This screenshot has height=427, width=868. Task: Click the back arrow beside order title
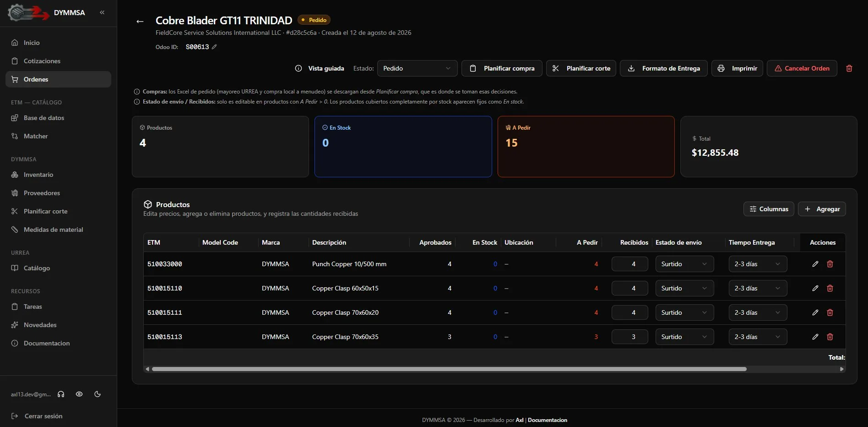click(140, 21)
